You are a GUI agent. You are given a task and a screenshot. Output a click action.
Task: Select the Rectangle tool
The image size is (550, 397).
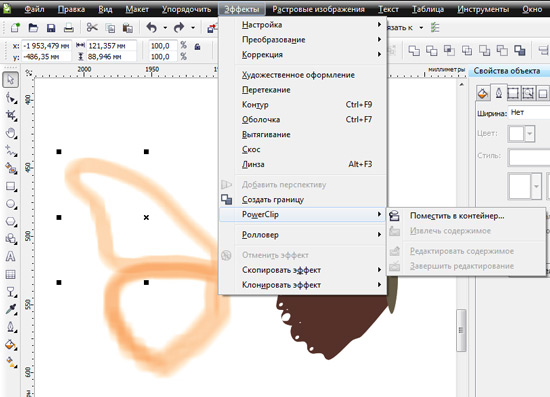(x=11, y=186)
